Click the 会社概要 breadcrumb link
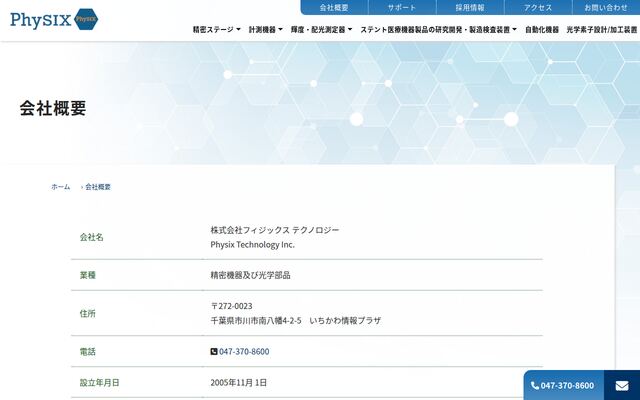 (98, 187)
